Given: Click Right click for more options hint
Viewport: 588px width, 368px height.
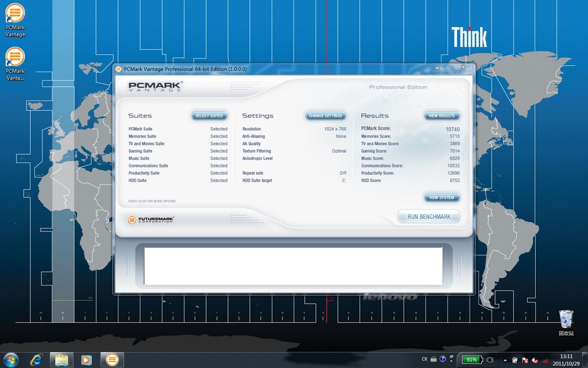Looking at the screenshot, I should tap(152, 201).
